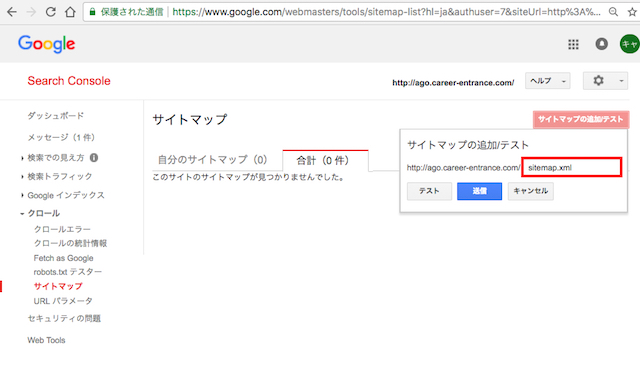This screenshot has width=640, height=380.
Task: Expand 検索トラフィック section
Action: (22, 177)
